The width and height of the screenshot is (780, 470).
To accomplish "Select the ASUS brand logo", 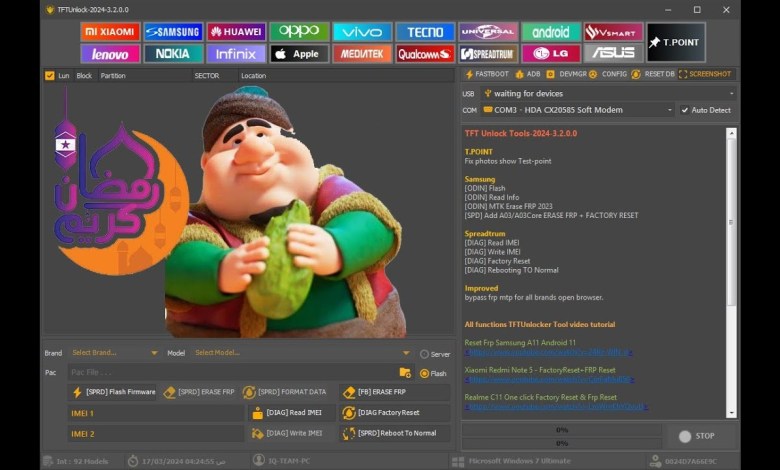I will [613, 54].
